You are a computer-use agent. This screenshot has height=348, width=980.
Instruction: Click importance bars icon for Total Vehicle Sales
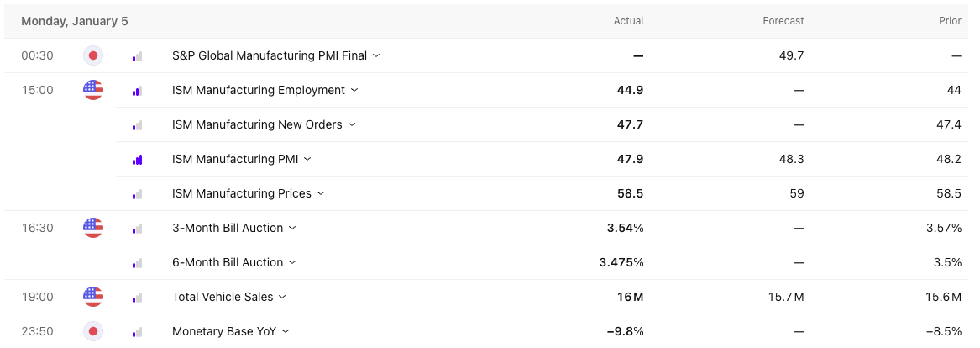pyautogui.click(x=137, y=297)
